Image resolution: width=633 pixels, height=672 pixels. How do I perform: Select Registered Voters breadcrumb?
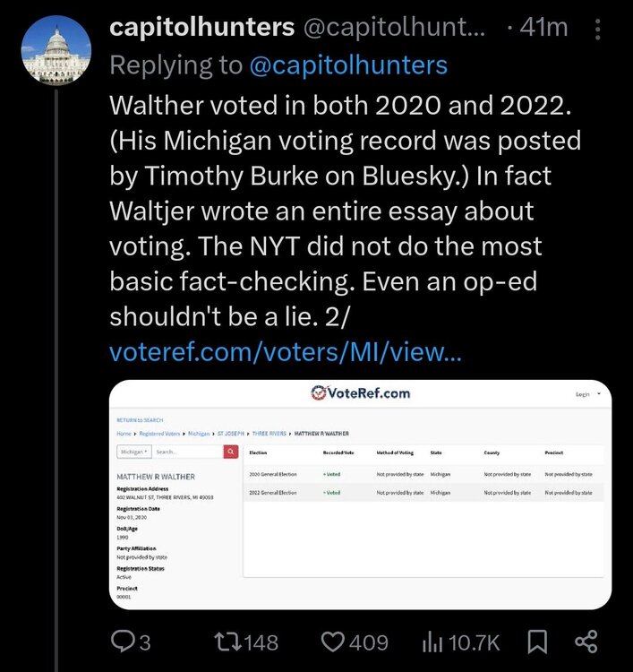(161, 433)
